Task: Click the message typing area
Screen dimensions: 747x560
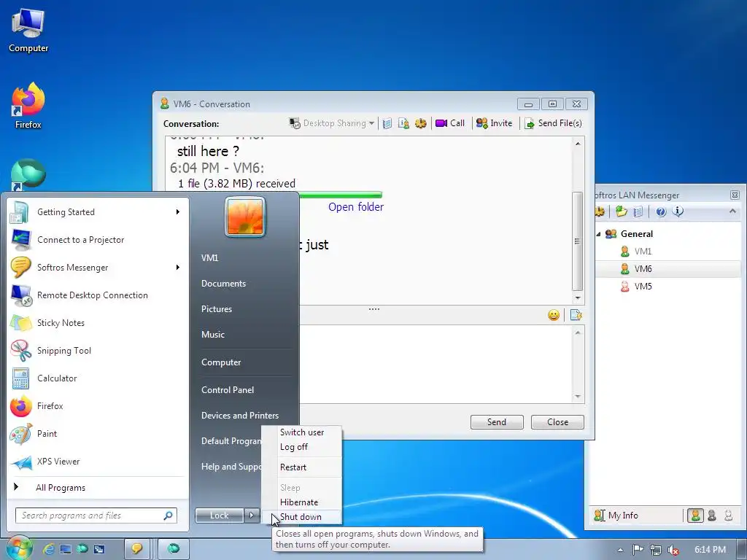Action: tap(436, 364)
